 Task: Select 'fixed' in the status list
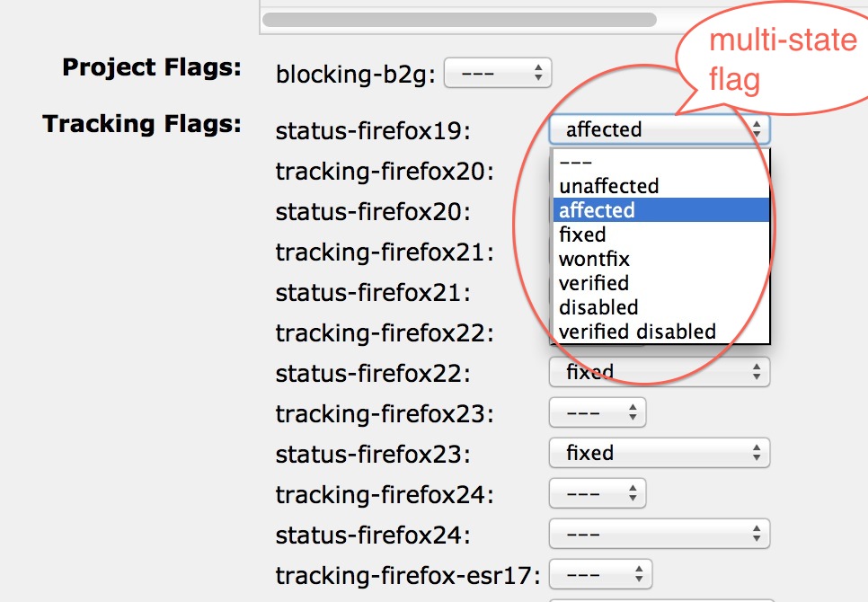pyautogui.click(x=661, y=235)
